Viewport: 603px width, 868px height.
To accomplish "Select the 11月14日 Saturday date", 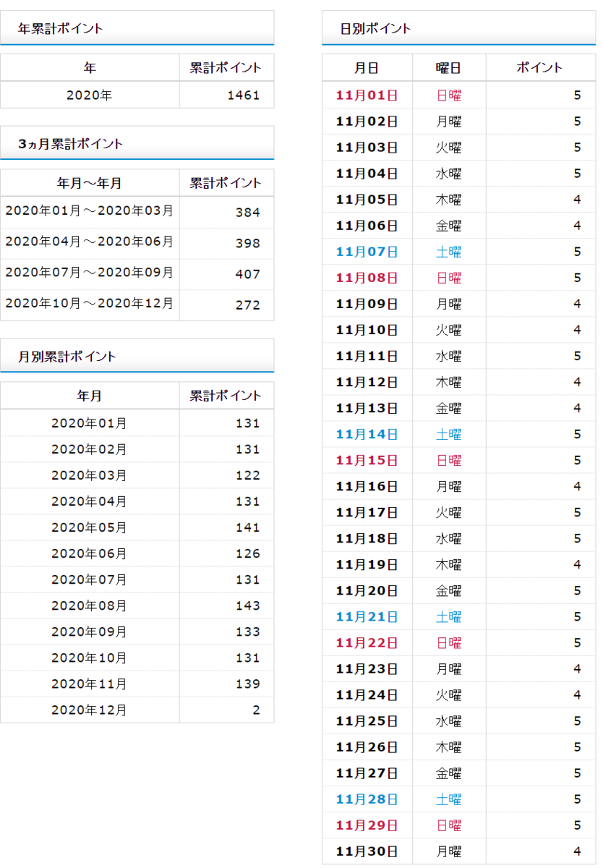I will pos(367,434).
